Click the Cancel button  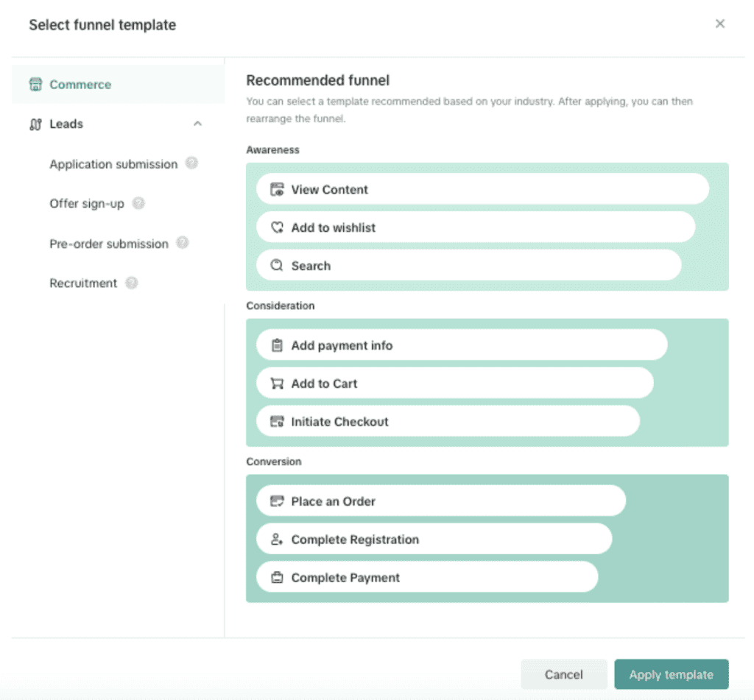pyautogui.click(x=563, y=674)
